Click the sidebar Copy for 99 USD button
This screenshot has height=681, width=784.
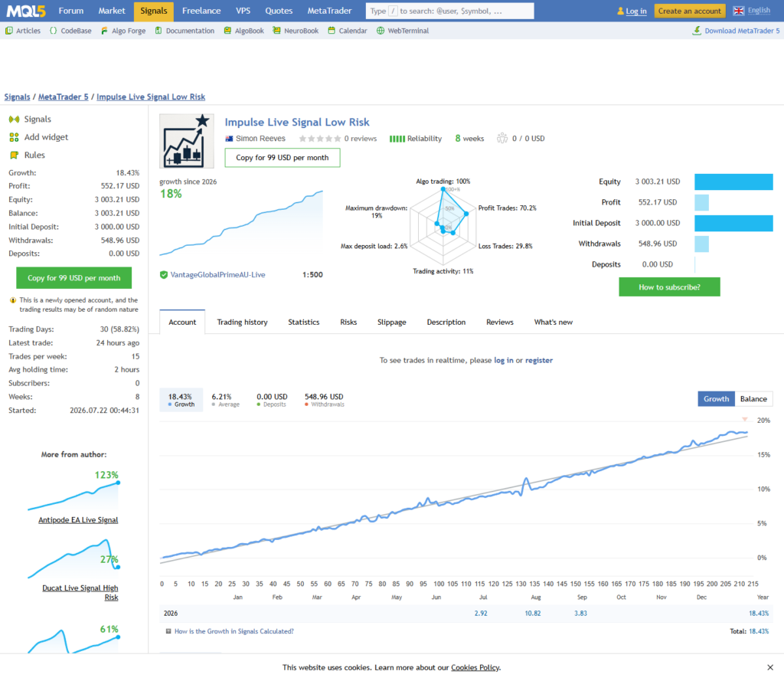[74, 278]
